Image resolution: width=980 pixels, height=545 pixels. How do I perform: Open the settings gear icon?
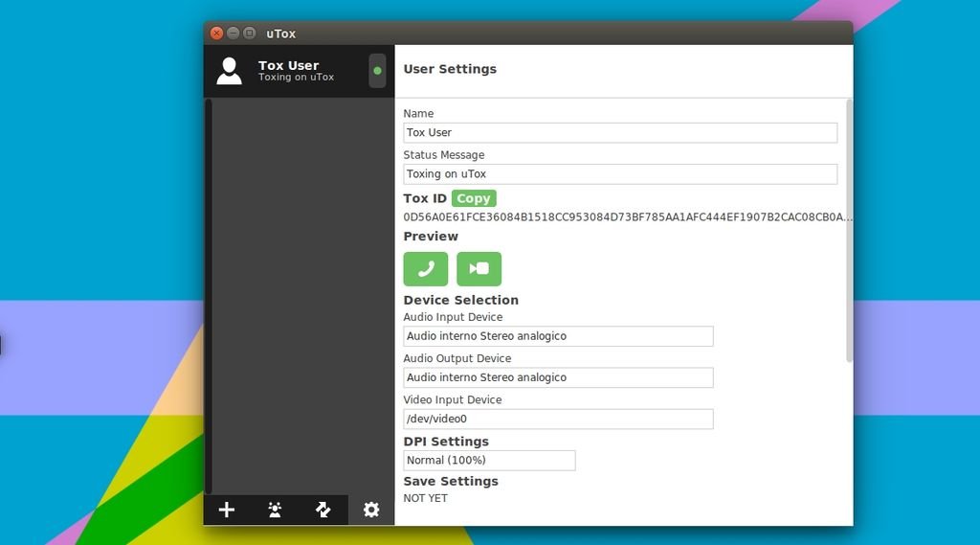pos(371,510)
